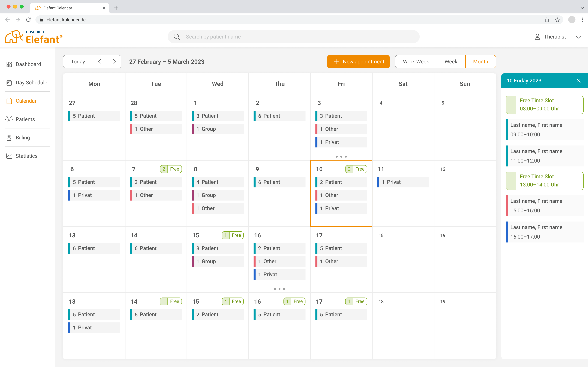Select the Day Schedule sidebar icon
The height and width of the screenshot is (367, 588).
pos(9,83)
